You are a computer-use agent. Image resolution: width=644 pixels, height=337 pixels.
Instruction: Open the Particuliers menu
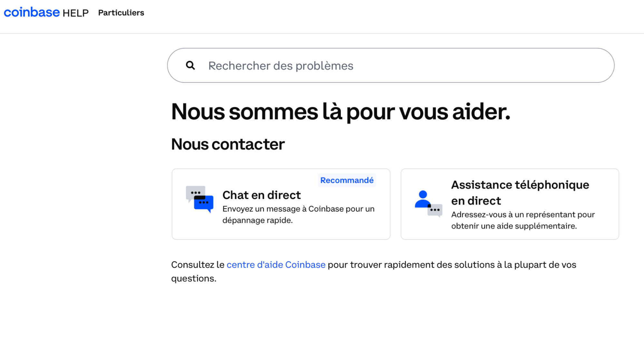click(121, 13)
